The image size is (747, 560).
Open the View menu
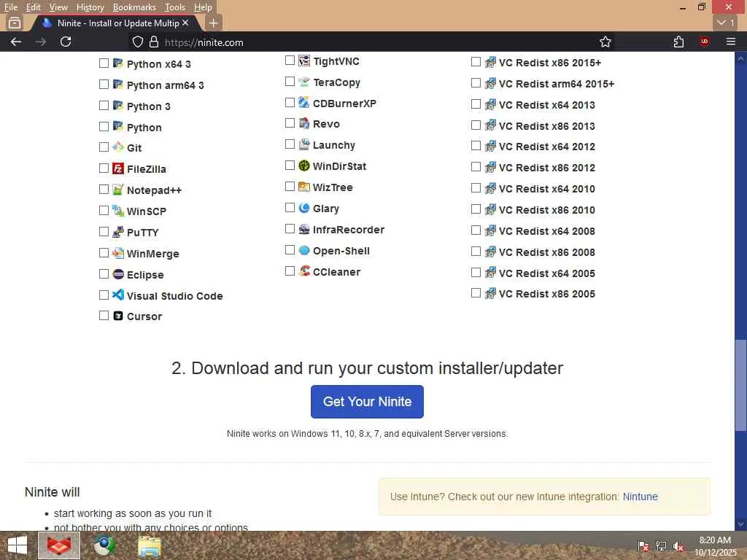tap(58, 7)
